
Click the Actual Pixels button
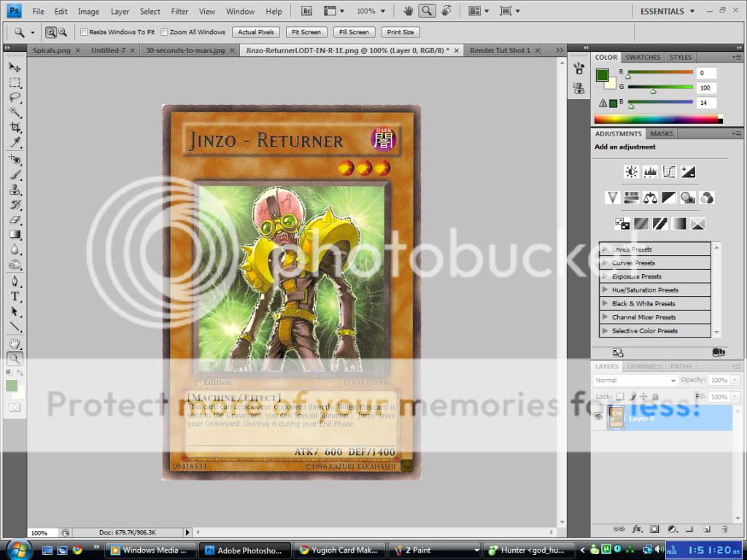255,32
